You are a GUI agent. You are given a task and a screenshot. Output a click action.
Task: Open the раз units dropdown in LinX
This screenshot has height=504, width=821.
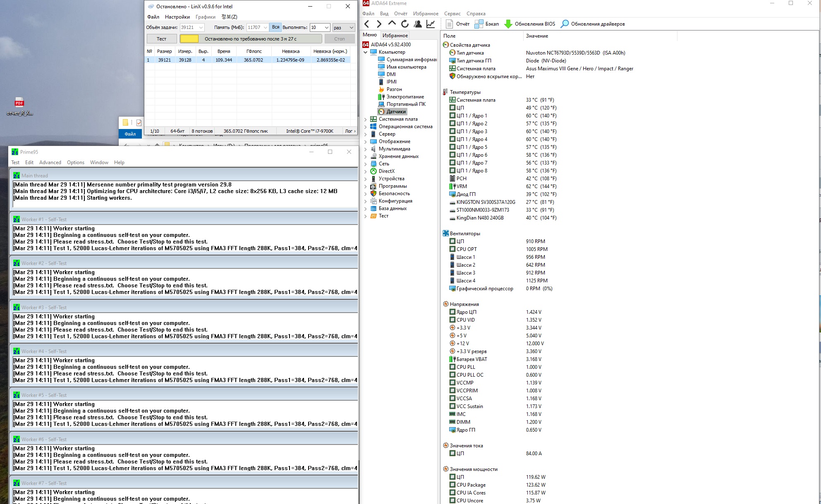[351, 28]
